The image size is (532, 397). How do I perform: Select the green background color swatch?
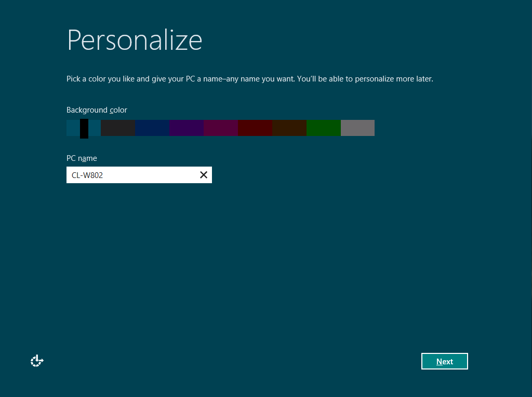click(324, 128)
